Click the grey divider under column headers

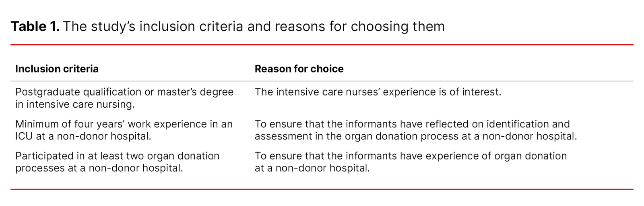click(x=322, y=81)
